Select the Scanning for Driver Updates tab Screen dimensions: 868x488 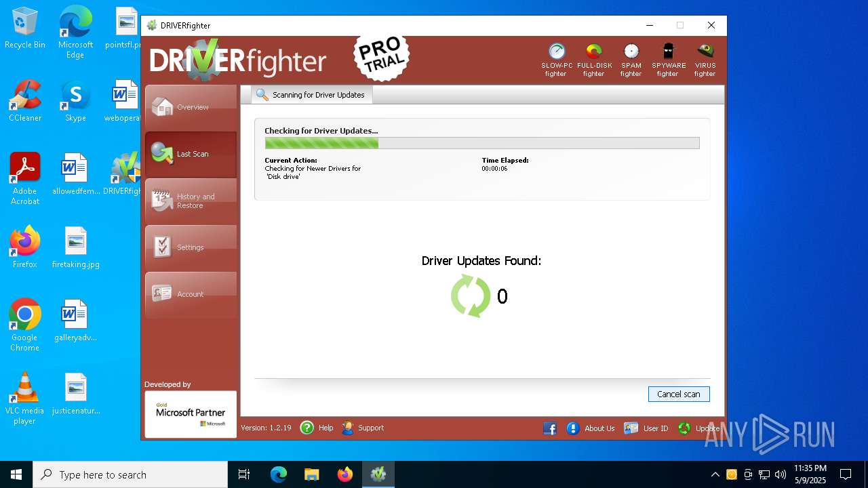(311, 95)
